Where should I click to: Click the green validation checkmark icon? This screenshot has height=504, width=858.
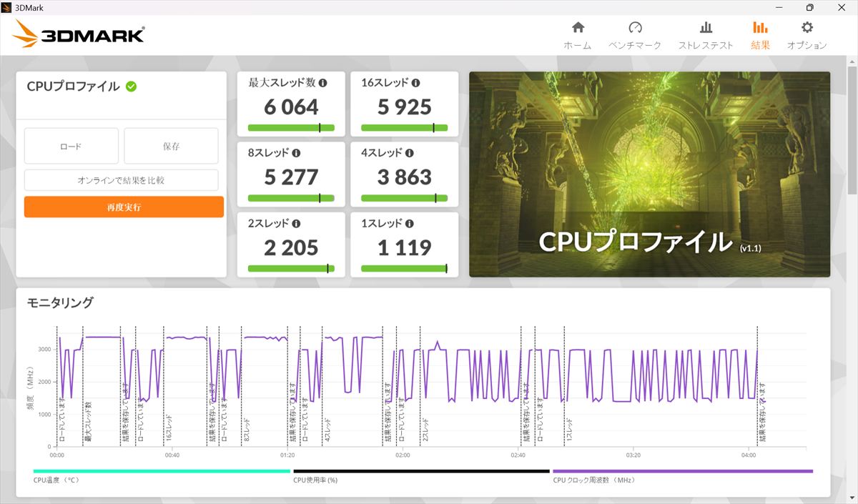pos(132,87)
